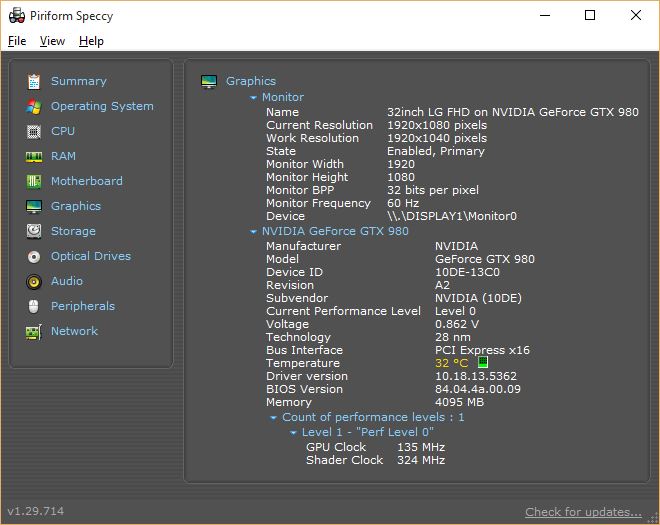Image resolution: width=660 pixels, height=525 pixels.
Task: Collapse the Level 1 Perf Level 0 node
Action: pyautogui.click(x=293, y=433)
